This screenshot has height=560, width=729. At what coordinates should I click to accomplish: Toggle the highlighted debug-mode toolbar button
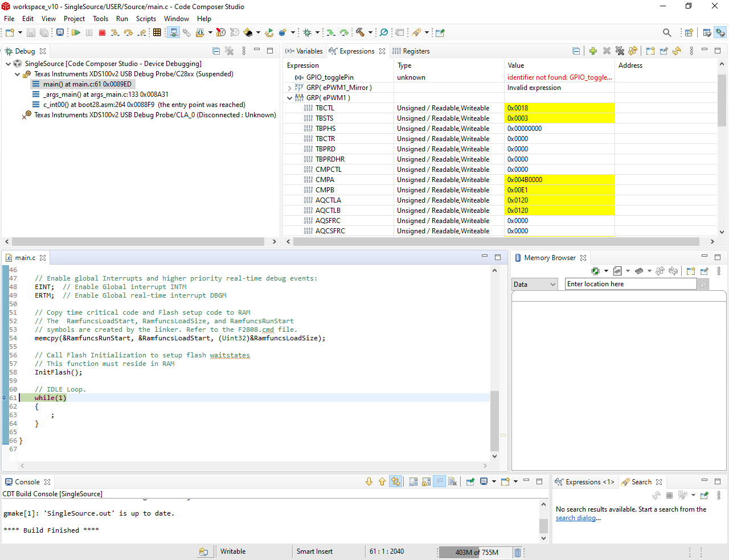coord(174,33)
